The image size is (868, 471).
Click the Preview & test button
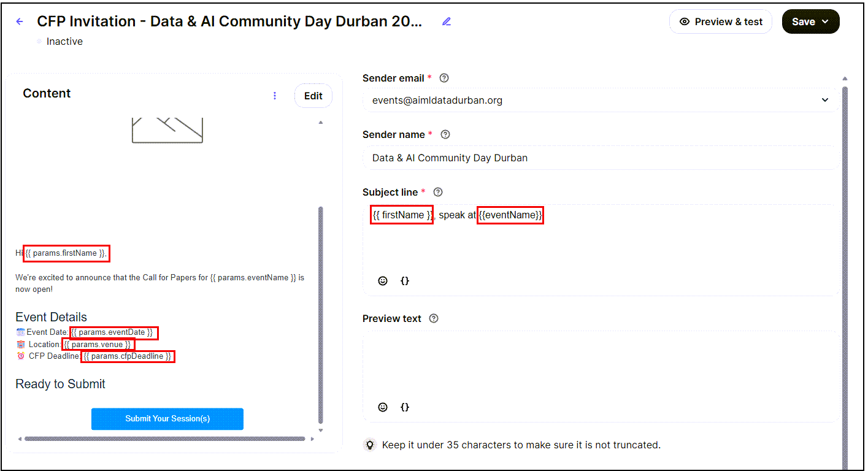click(x=720, y=21)
